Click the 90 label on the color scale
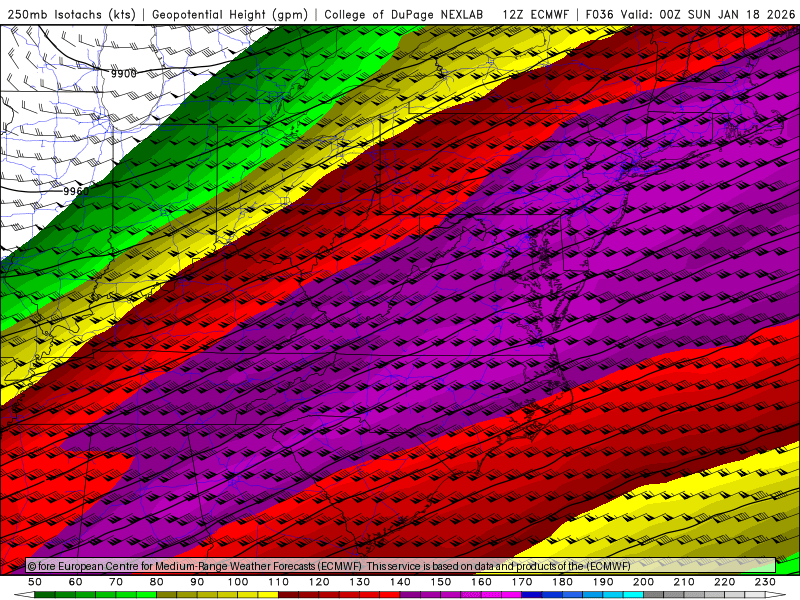Viewport: 800px width, 600px height. (197, 582)
